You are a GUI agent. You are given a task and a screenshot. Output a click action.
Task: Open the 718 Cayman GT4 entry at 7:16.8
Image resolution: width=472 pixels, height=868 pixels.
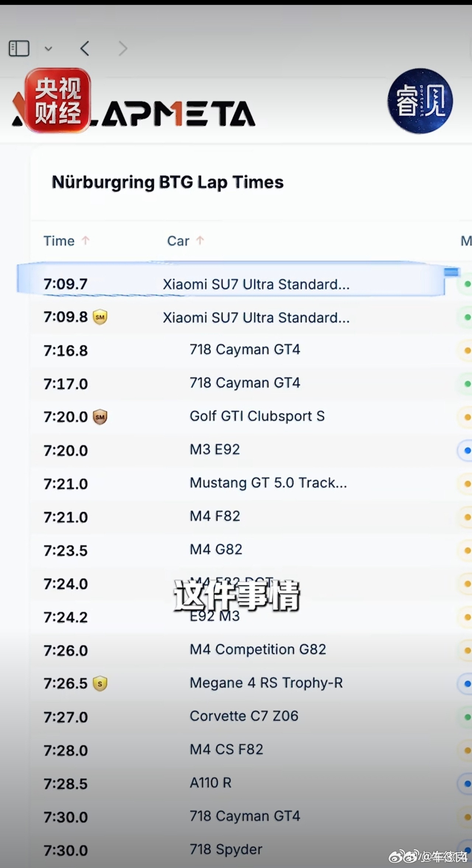pyautogui.click(x=245, y=349)
